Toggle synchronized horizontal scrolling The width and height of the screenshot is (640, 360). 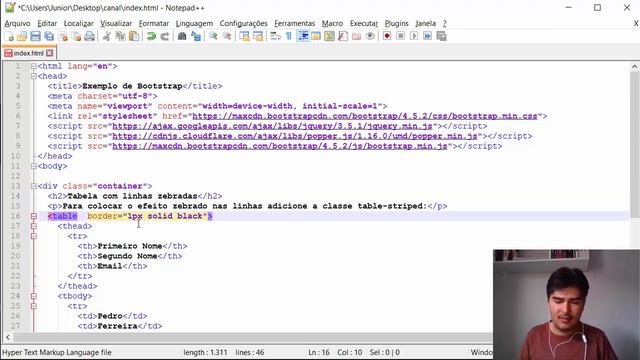click(x=258, y=36)
